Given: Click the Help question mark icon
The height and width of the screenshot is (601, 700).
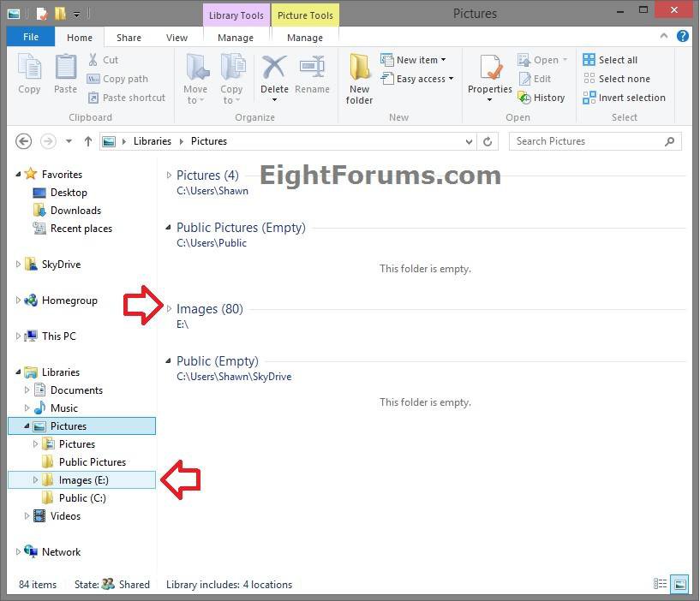Looking at the screenshot, I should [682, 37].
